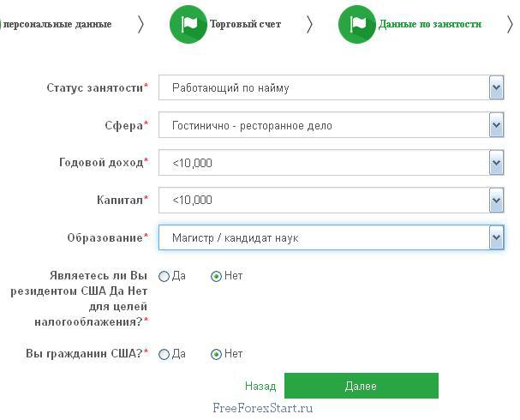Choose Нет for Вы гражданин США
Viewport: 520px width, 420px height.
[216, 354]
